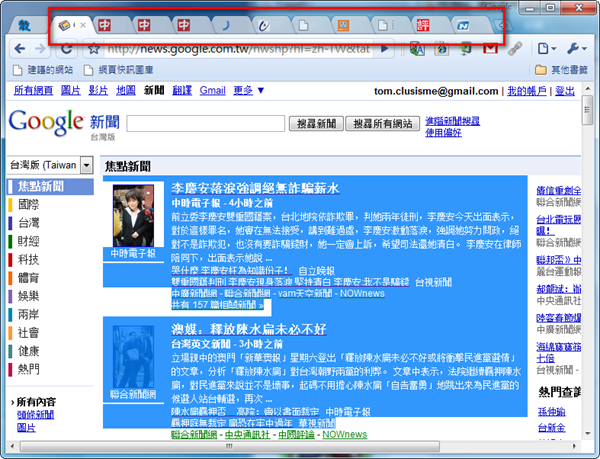Switch to the blue crescent icon tab
This screenshot has width=600, height=459.
coord(225,26)
